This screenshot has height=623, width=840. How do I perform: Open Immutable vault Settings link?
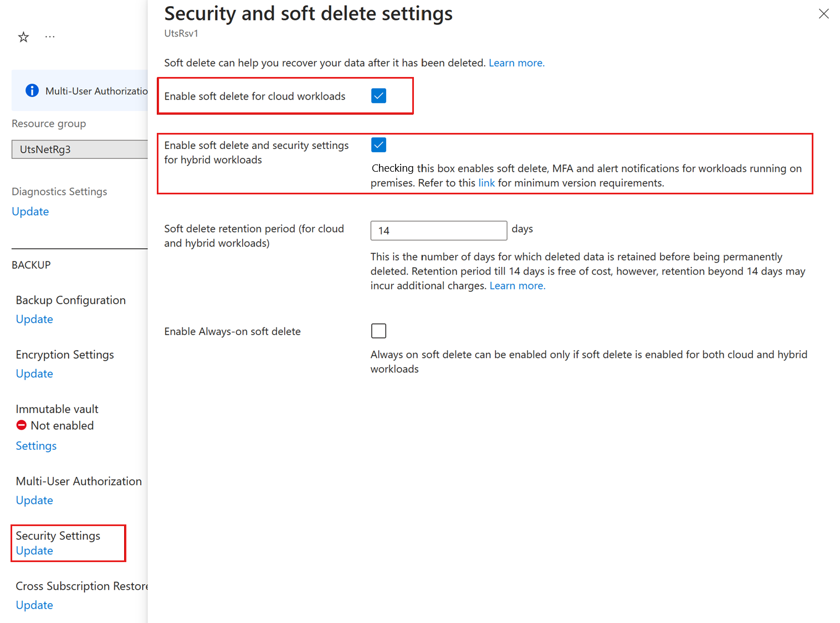(36, 446)
